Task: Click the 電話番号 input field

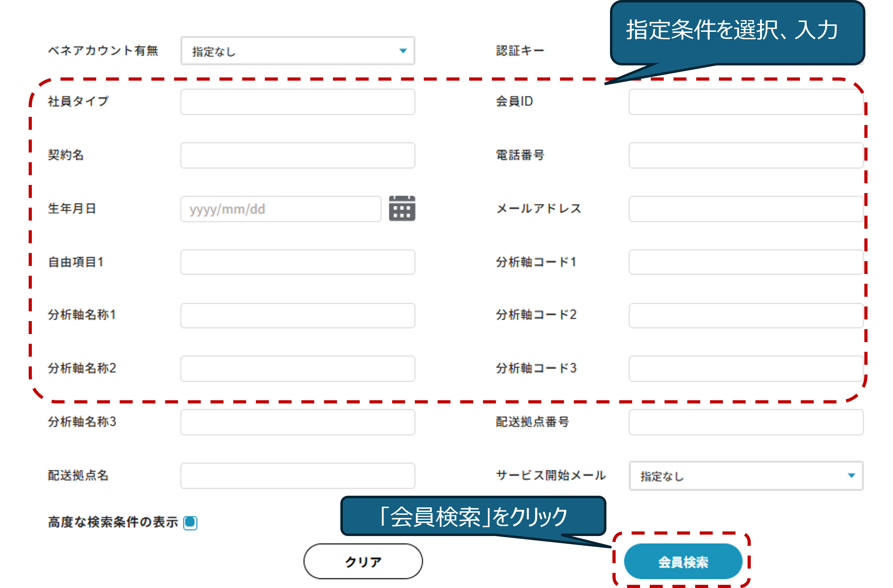Action: point(745,155)
